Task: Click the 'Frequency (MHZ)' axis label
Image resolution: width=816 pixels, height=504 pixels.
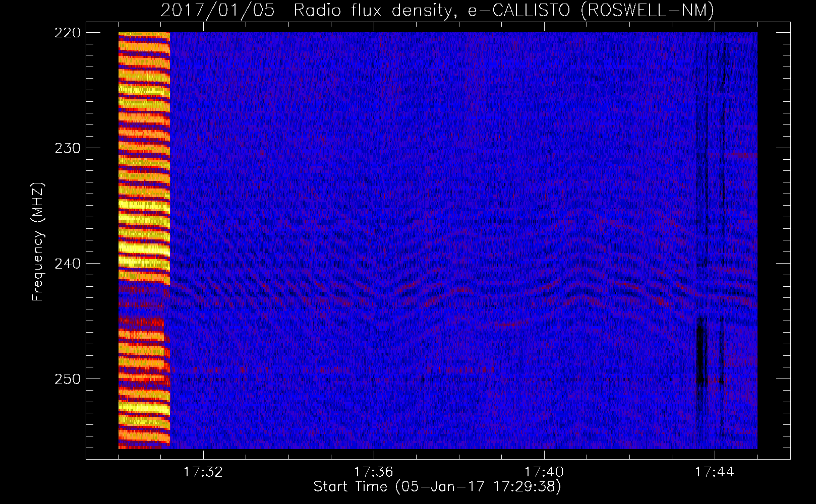Action: click(38, 242)
